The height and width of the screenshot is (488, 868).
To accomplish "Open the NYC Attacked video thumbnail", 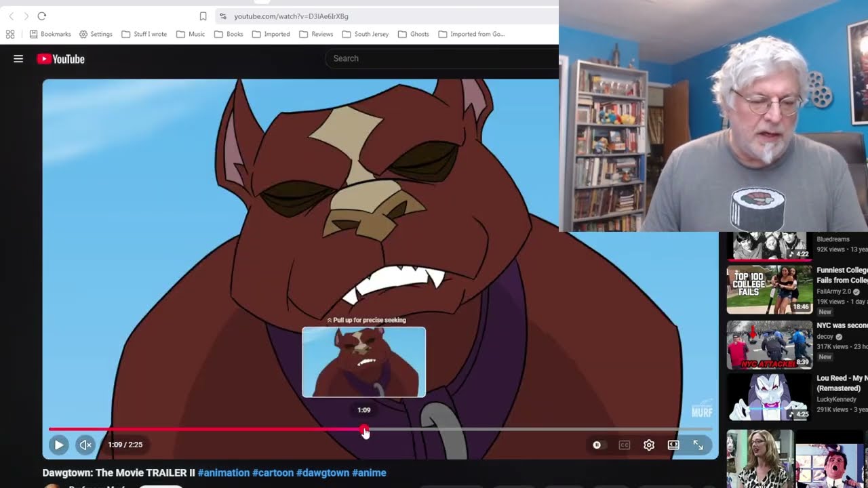I will pos(770,344).
